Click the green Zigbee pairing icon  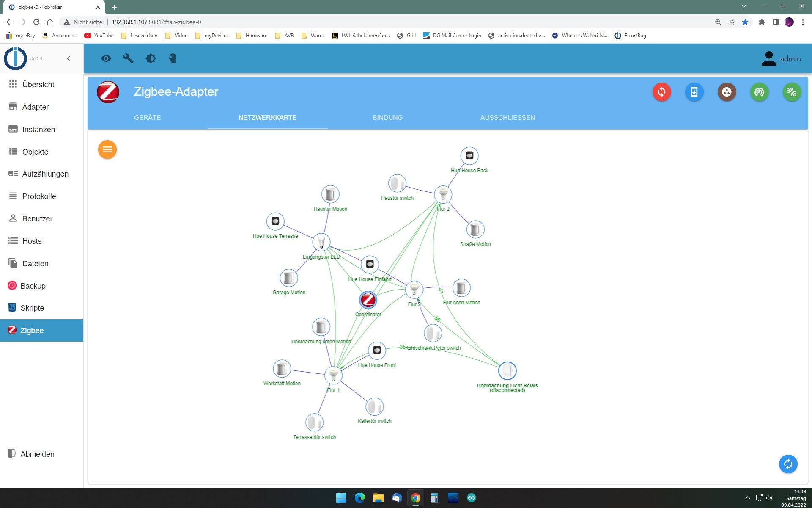pyautogui.click(x=792, y=92)
